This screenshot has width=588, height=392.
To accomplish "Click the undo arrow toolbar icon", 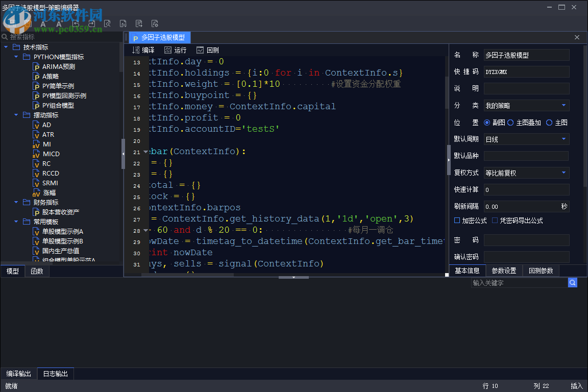I will click(76, 23).
